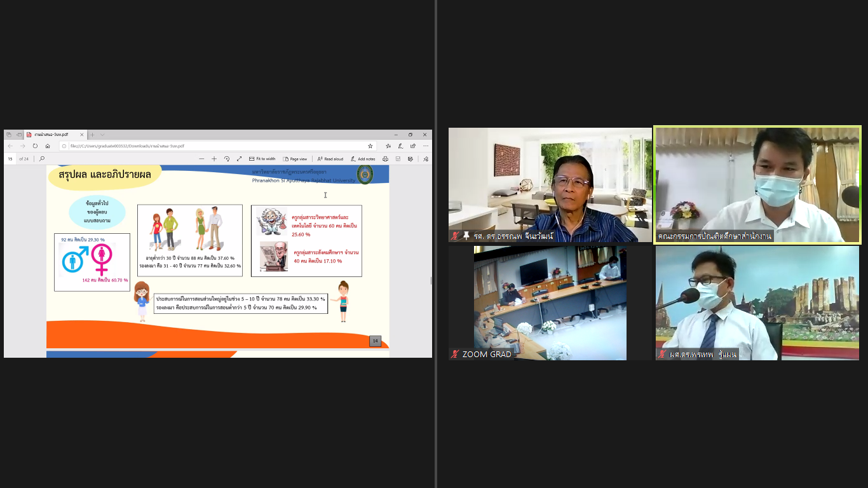Zoom out the PDF with minus icon
This screenshot has height=488, width=868.
[x=201, y=159]
